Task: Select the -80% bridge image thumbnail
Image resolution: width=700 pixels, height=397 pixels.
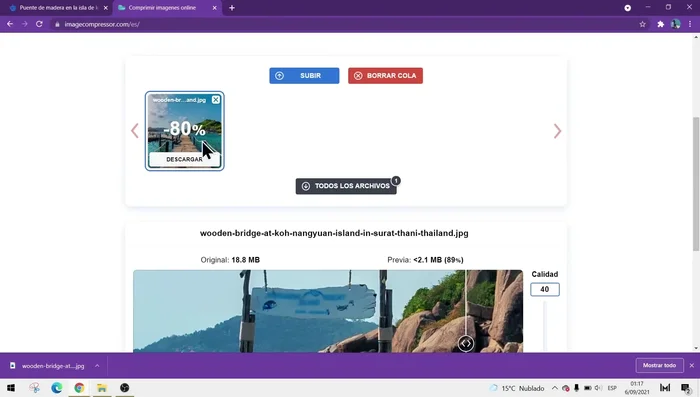Action: click(184, 131)
